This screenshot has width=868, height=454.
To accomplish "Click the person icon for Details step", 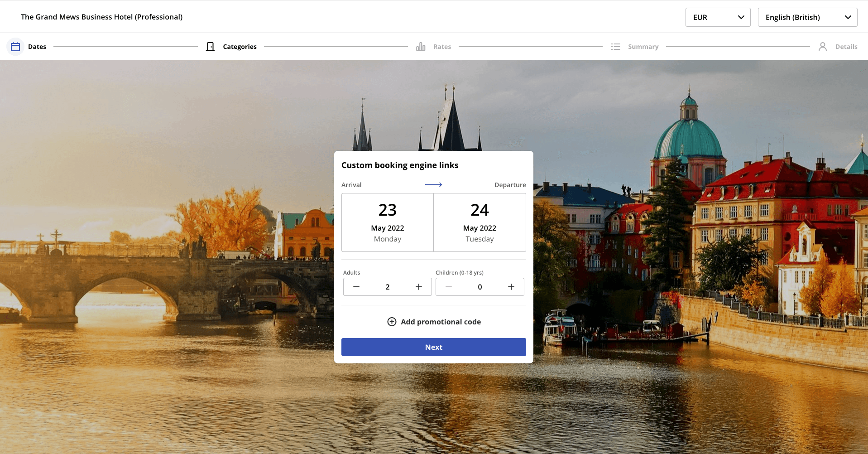I will 823,47.
